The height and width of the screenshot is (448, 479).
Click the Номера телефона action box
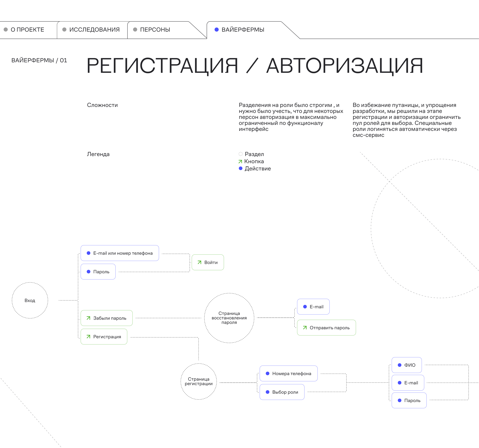pos(288,373)
